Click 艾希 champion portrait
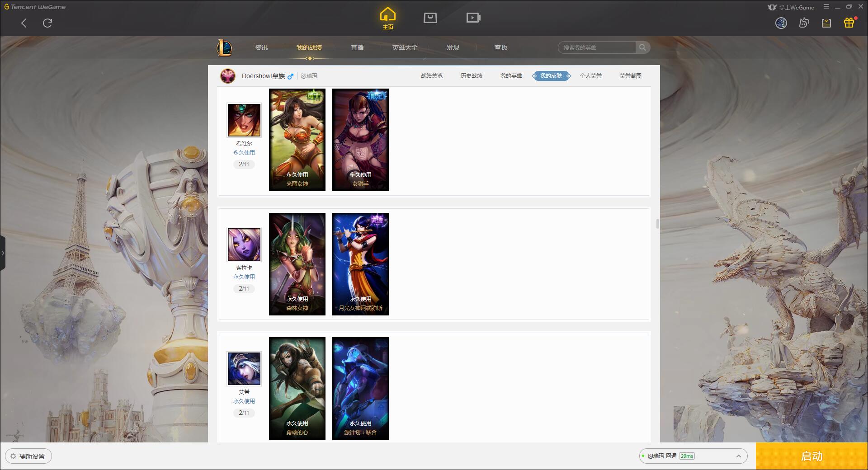 click(x=244, y=369)
